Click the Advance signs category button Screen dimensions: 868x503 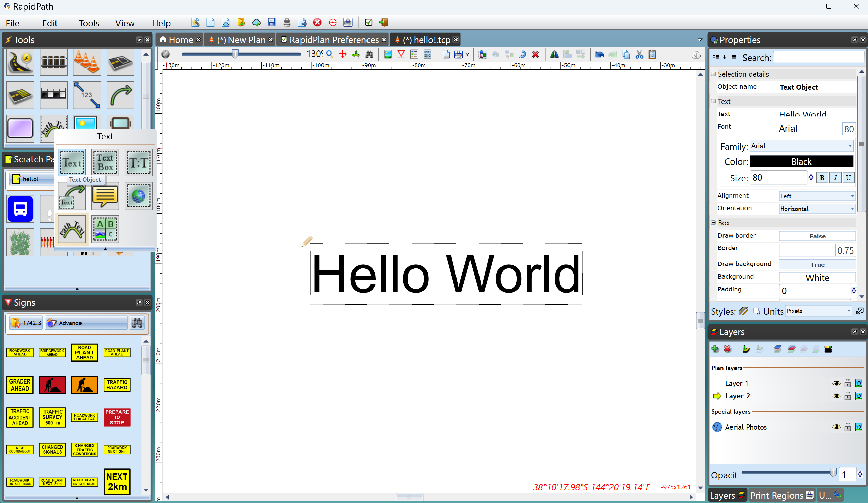pyautogui.click(x=86, y=323)
